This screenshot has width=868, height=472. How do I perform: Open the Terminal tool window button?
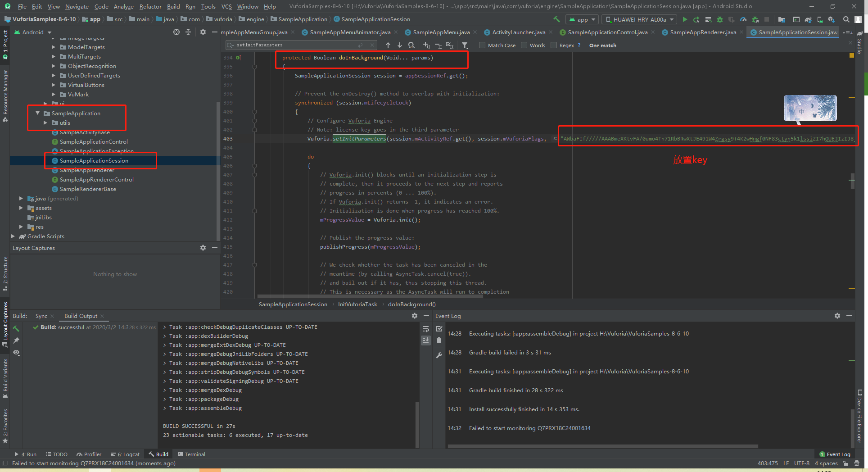[191, 454]
